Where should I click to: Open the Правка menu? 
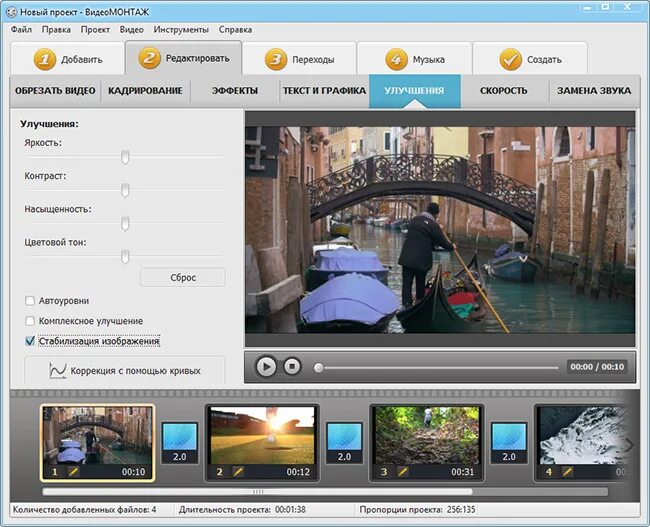[x=56, y=30]
